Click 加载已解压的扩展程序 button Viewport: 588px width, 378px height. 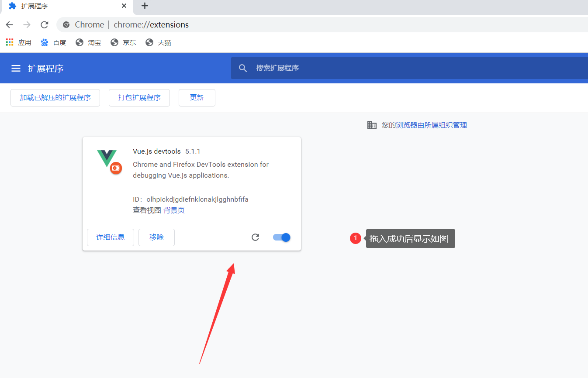pos(55,98)
